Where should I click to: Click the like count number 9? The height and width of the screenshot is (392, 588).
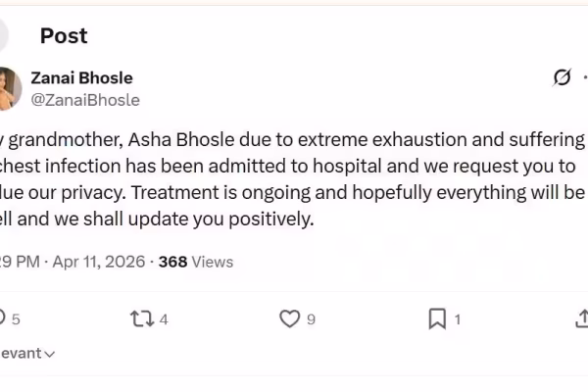(311, 318)
